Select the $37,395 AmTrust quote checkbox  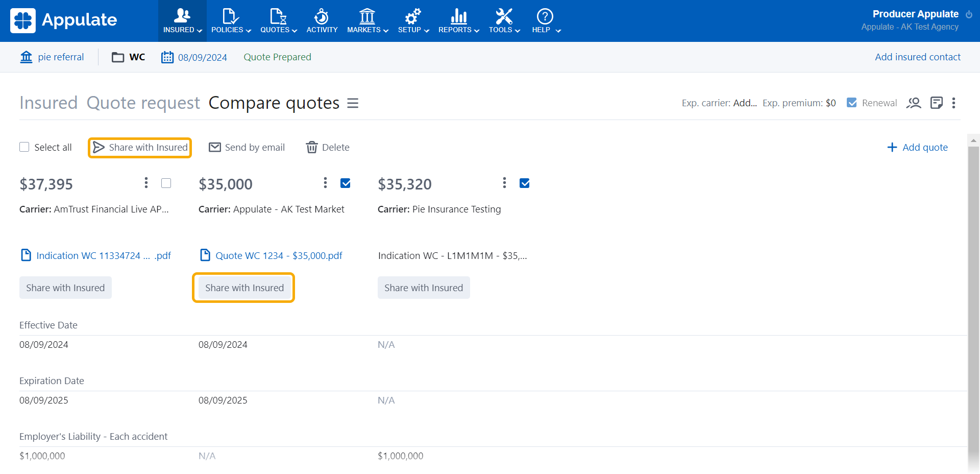166,183
